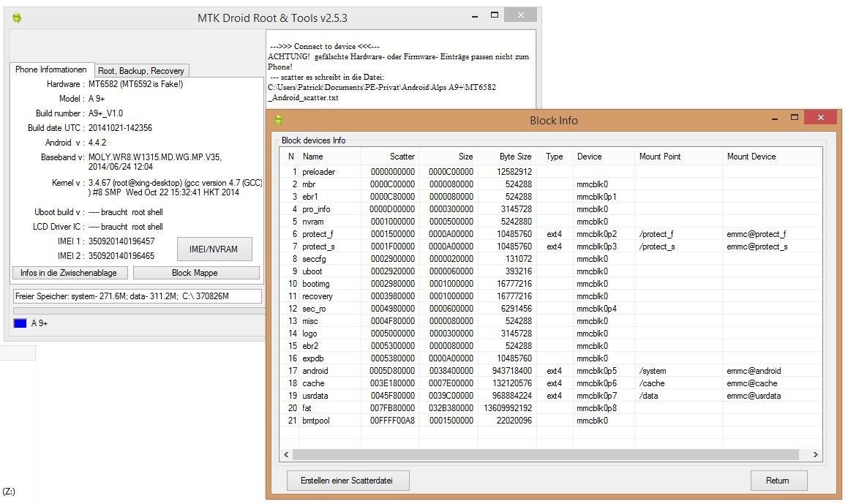This screenshot has height=504, width=848.
Task: Click the IMEI 1 value 350920140196457
Action: click(121, 241)
